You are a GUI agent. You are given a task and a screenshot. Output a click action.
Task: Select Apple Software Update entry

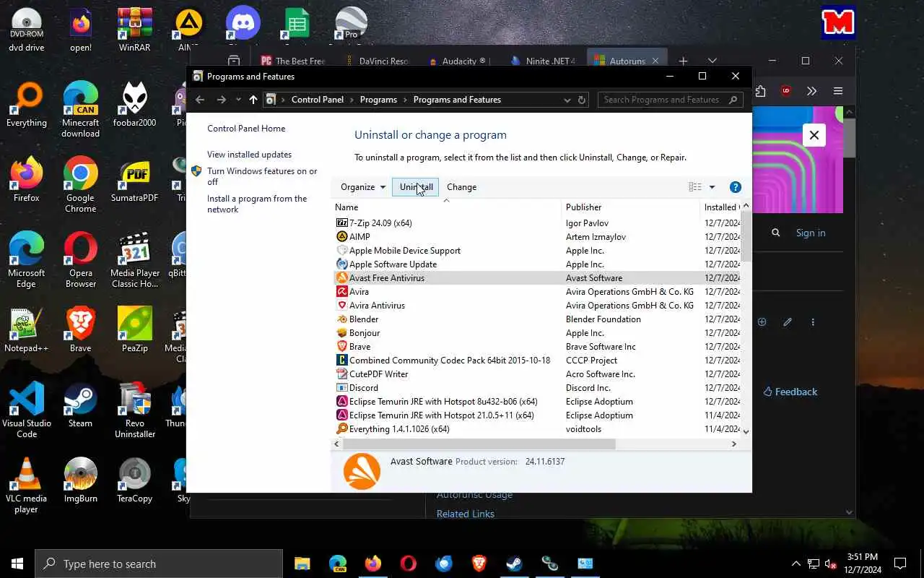[538, 264]
